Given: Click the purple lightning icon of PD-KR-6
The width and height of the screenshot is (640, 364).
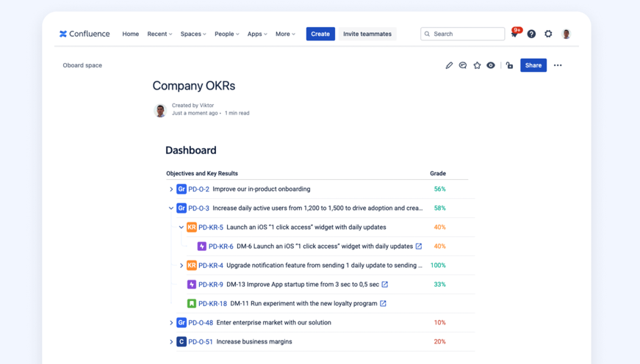Looking at the screenshot, I should pyautogui.click(x=201, y=246).
